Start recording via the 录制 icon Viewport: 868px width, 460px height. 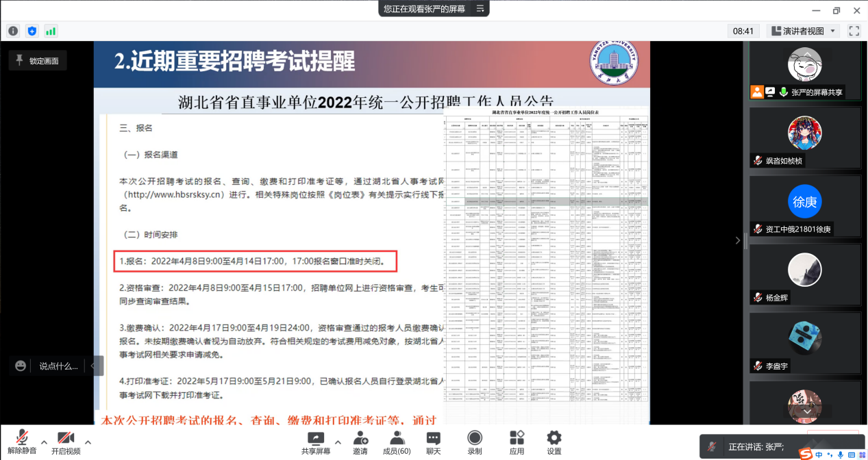[x=474, y=442]
